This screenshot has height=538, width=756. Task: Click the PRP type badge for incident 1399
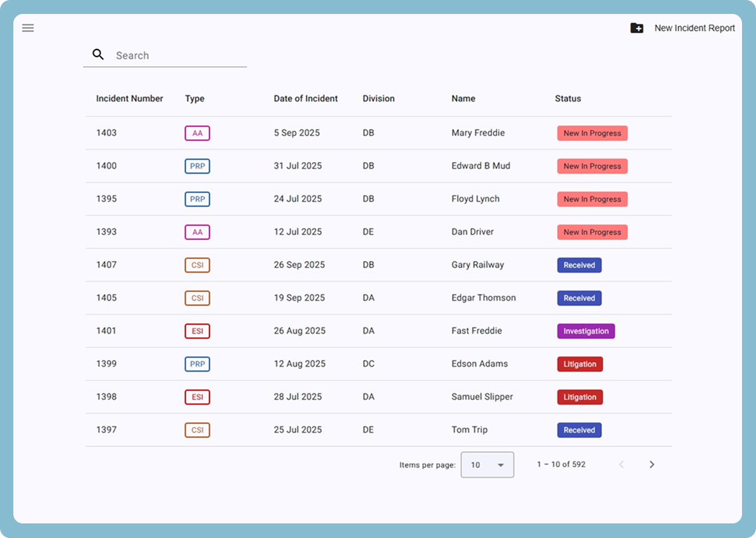pos(197,364)
